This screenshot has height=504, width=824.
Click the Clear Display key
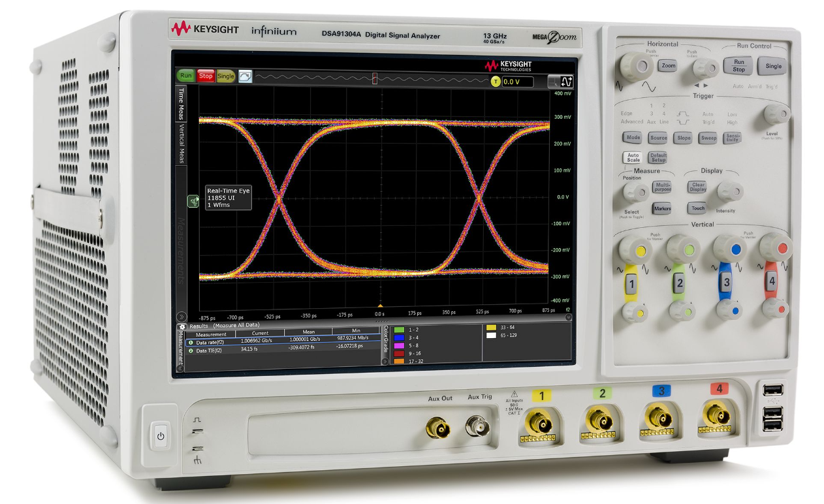pyautogui.click(x=698, y=187)
